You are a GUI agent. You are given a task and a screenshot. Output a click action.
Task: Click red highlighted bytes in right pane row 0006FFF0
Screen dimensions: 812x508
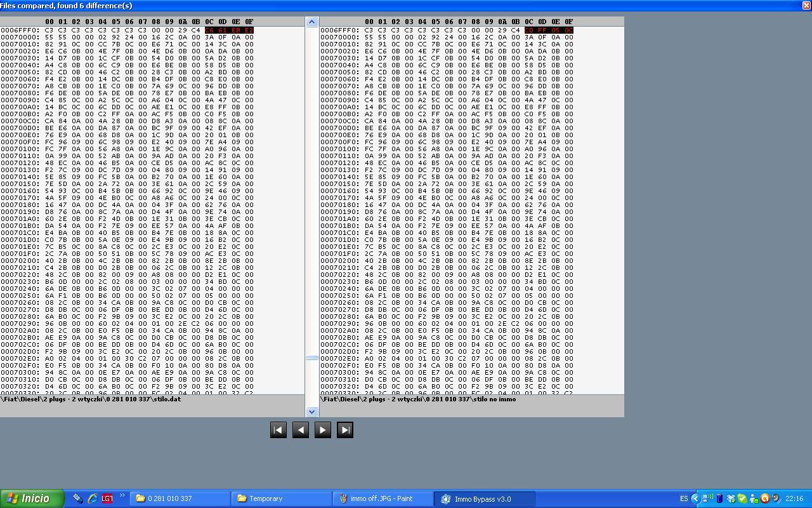(x=549, y=30)
